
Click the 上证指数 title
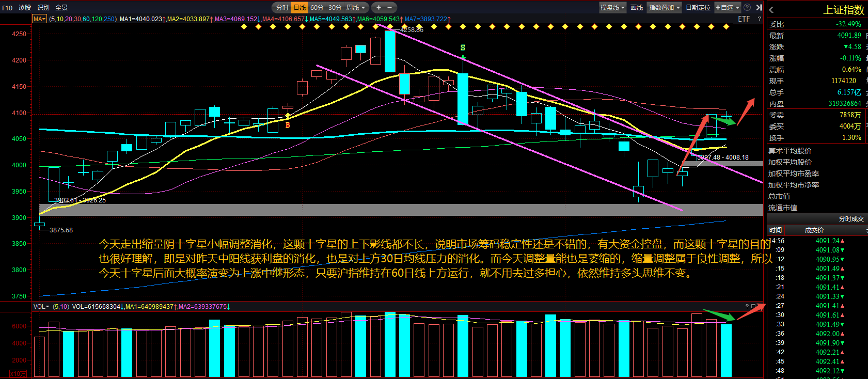(x=844, y=10)
